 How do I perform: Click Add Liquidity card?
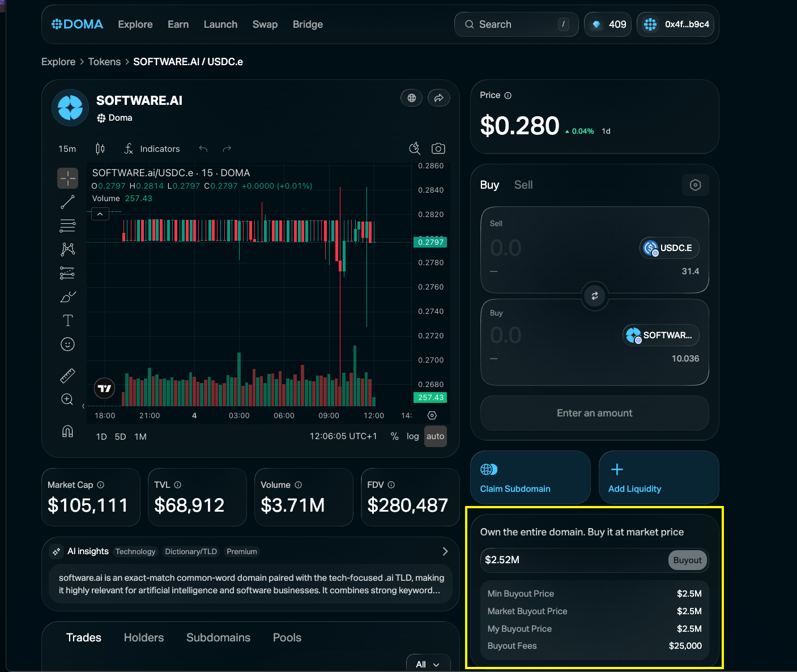pyautogui.click(x=659, y=477)
